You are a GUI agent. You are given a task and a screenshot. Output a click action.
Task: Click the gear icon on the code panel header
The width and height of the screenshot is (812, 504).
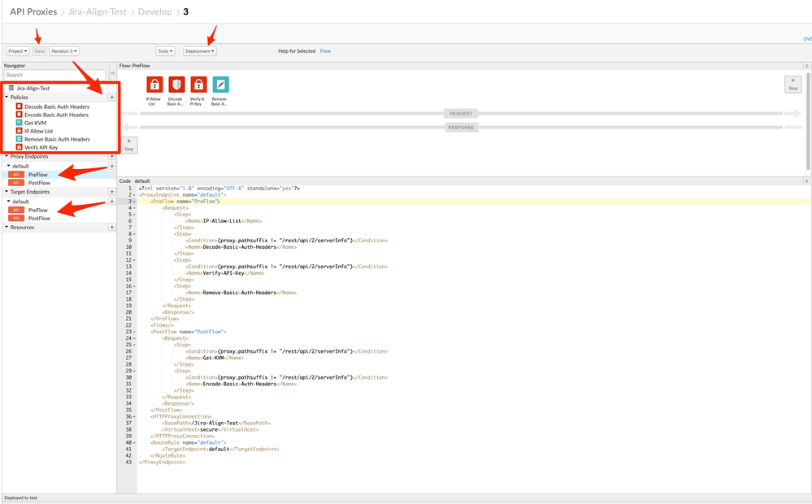[805, 180]
